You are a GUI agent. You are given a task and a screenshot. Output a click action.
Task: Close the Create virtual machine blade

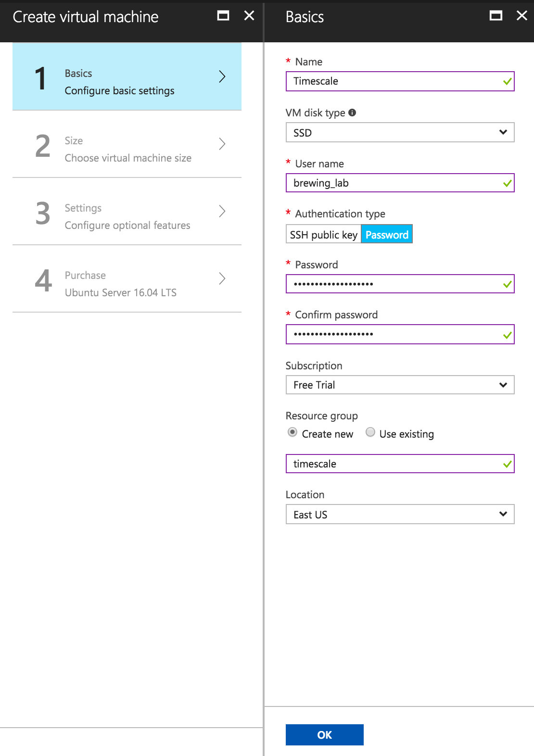[x=249, y=16]
